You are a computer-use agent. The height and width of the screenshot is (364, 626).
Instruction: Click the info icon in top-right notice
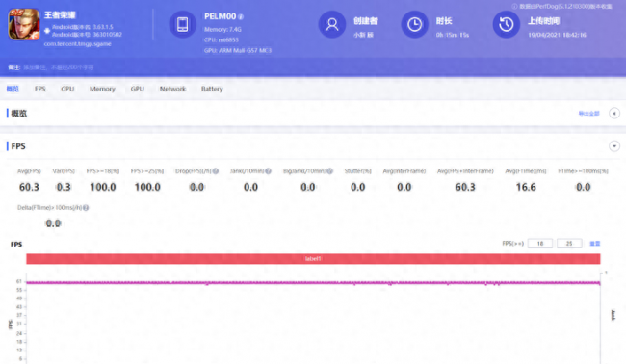514,6
